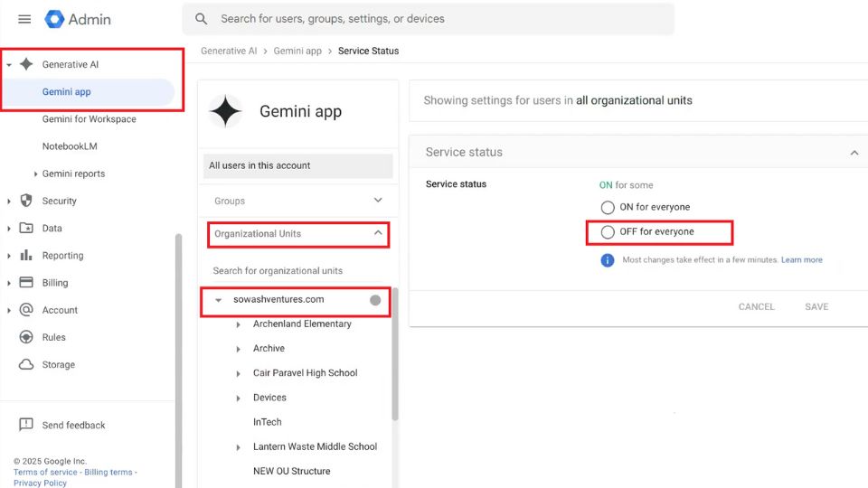Open the Learn more link
The height and width of the screenshot is (488, 868).
pos(801,260)
